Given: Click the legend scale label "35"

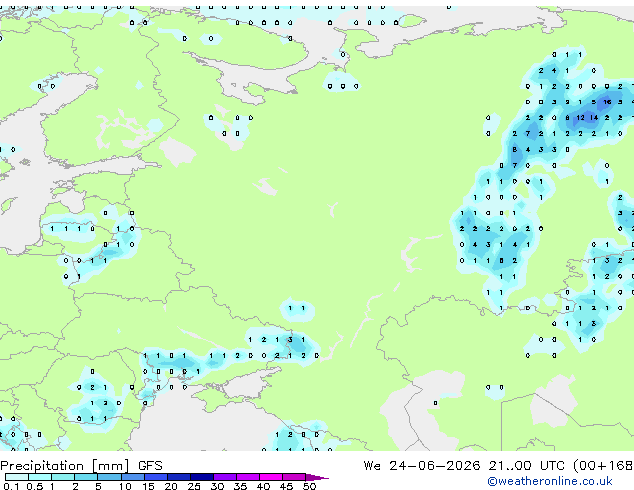Looking at the screenshot, I should point(240,486).
